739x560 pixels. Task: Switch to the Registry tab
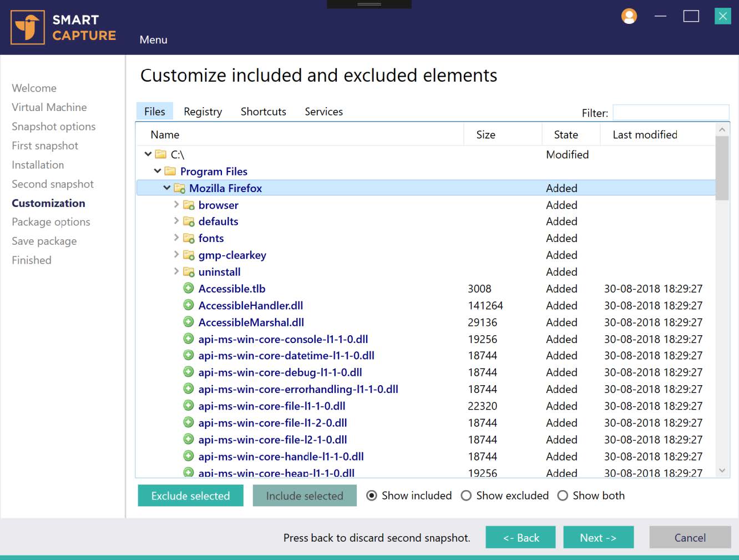[x=203, y=112]
